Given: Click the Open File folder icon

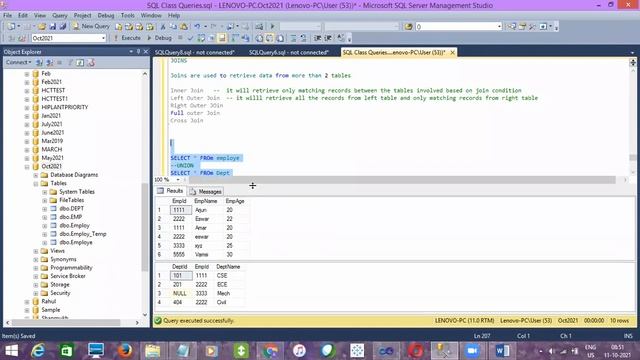Looking at the screenshot, I should click(x=42, y=27).
